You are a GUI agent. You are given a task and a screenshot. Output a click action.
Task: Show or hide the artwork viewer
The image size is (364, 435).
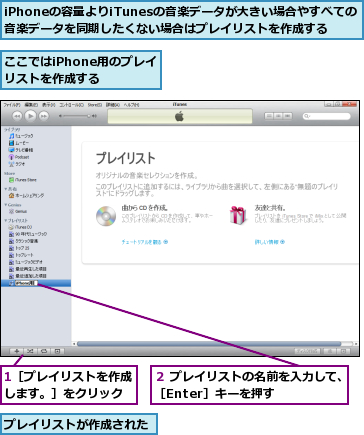click(57, 351)
